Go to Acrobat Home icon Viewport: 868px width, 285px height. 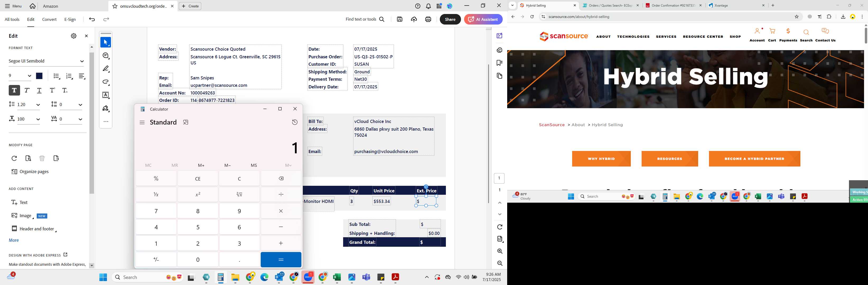(x=33, y=6)
